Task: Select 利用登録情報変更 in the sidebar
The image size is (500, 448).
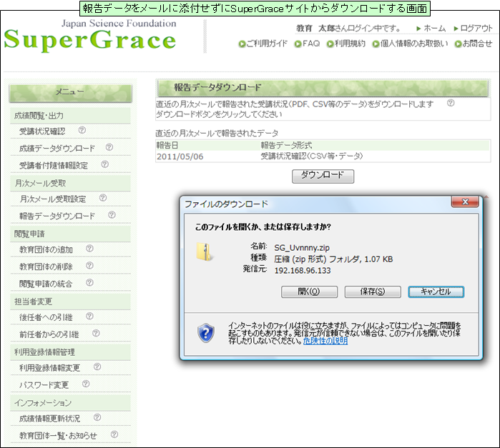Action: point(50,368)
